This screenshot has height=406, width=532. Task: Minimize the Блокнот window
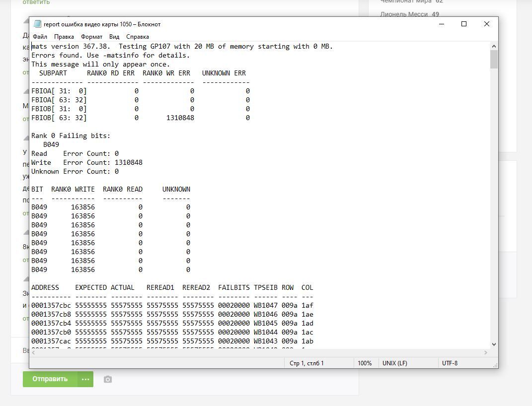pyautogui.click(x=441, y=24)
